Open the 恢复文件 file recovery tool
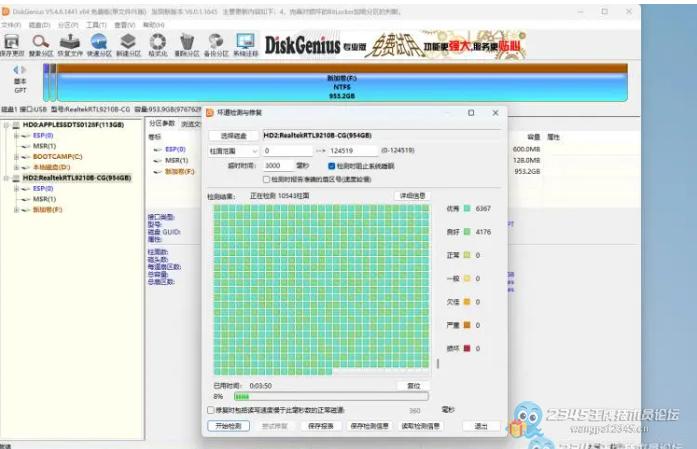This screenshot has width=697, height=449. [70, 42]
